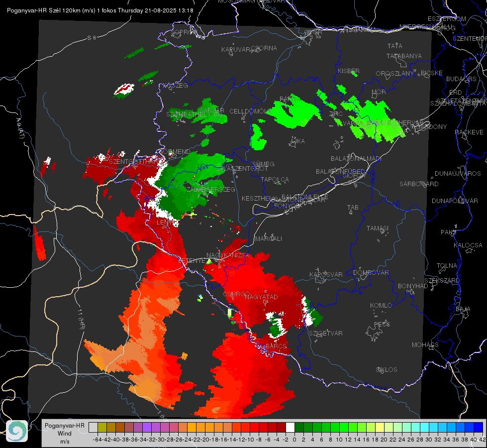
Task: Select the CSURGO town label
Action: 237,294
